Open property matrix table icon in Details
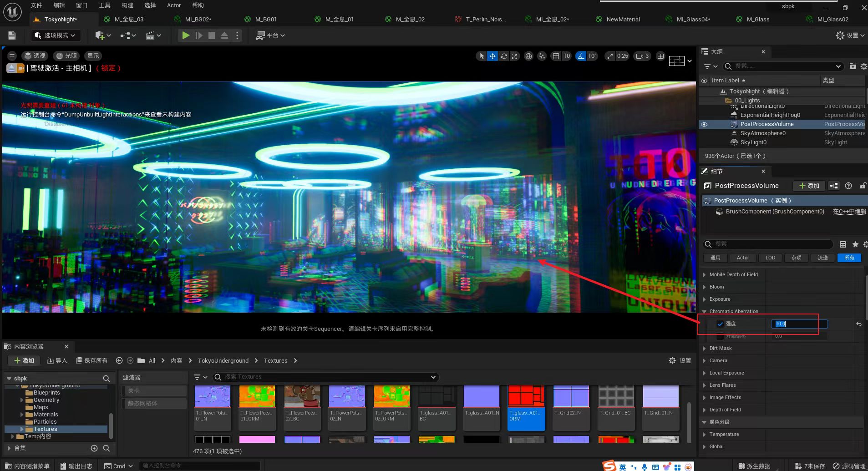Viewport: 868px width, 471px height. point(843,244)
